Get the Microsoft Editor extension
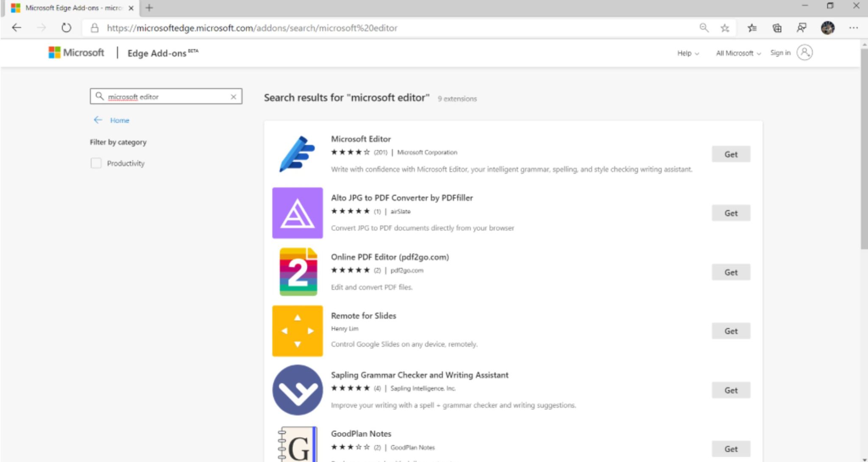The width and height of the screenshot is (868, 462). pos(731,154)
